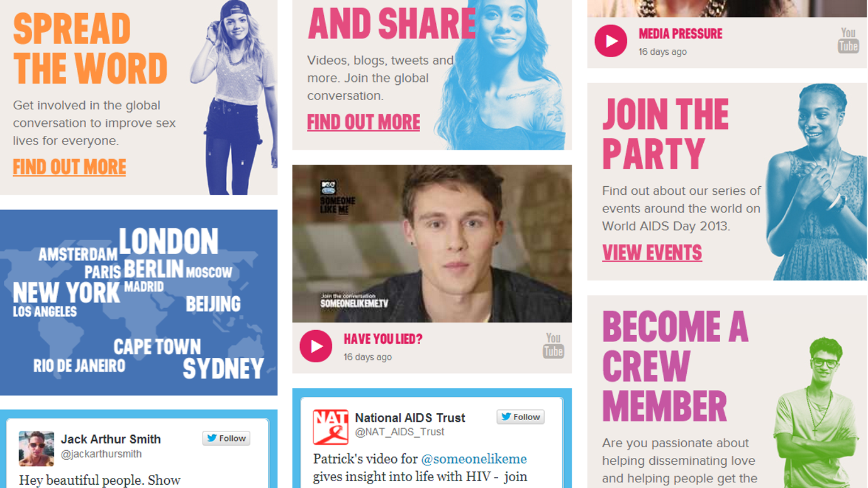Open the View Events link
The image size is (868, 488).
coord(652,253)
